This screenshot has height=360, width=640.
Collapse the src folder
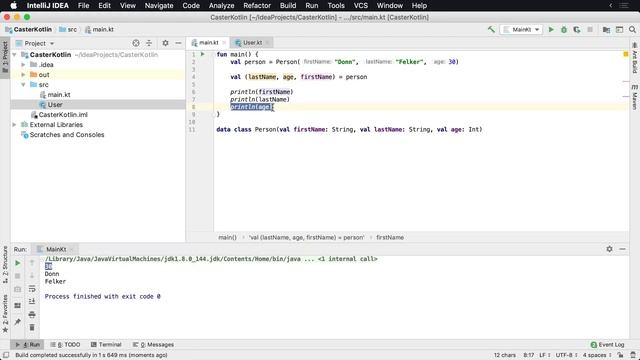23,85
